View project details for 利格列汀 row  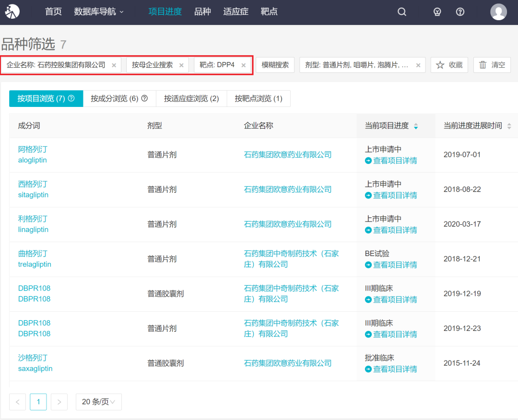(391, 230)
